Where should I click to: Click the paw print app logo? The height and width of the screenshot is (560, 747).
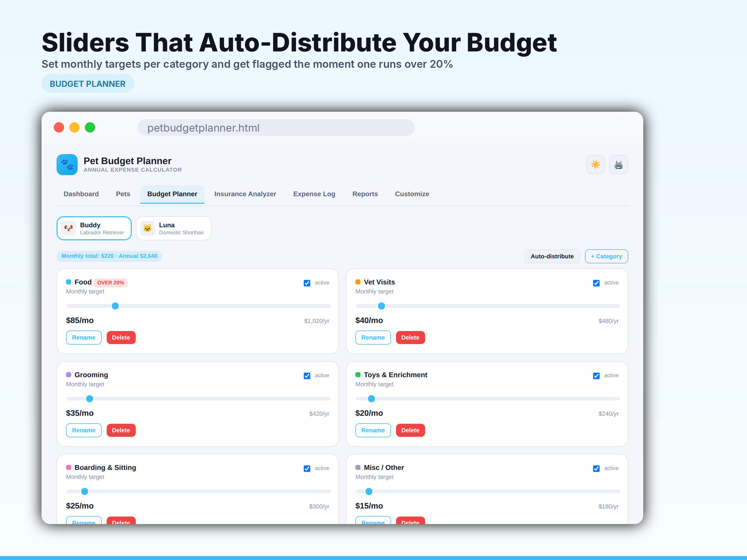click(x=67, y=165)
